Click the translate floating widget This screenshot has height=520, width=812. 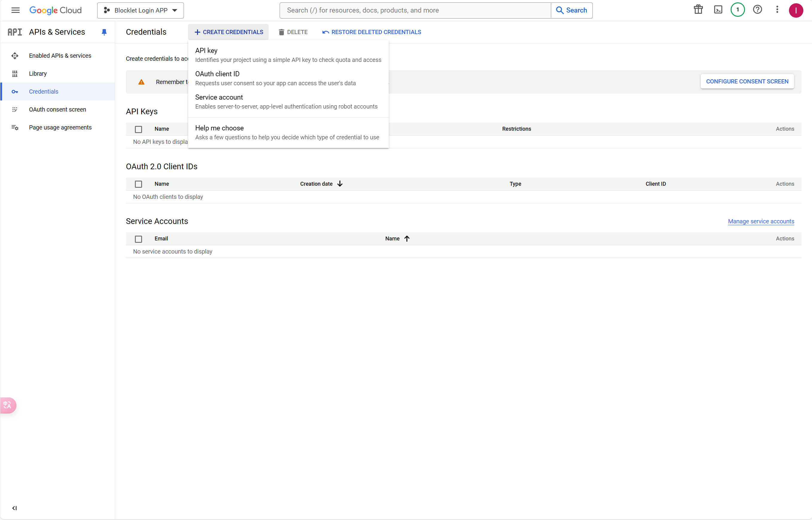[x=8, y=405]
